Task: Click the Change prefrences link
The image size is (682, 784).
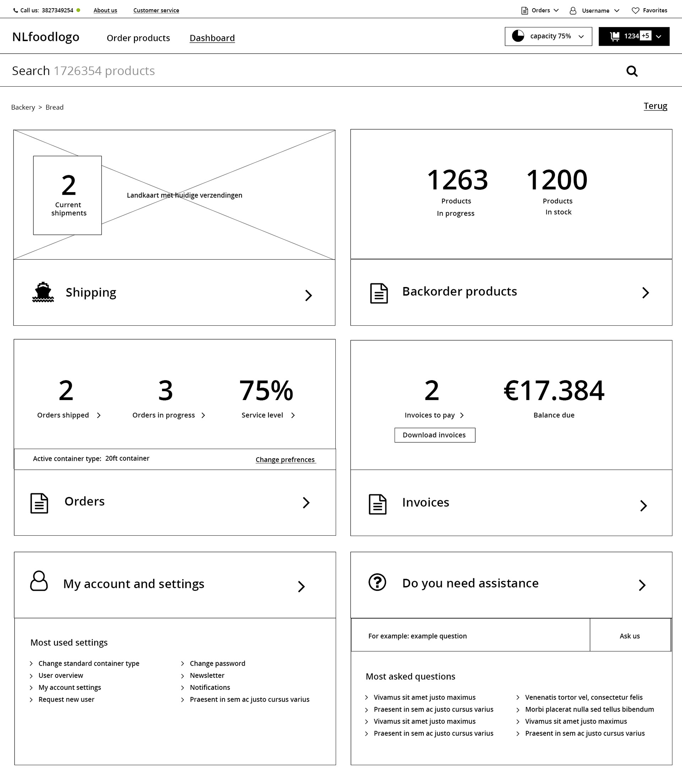Action: pos(285,460)
